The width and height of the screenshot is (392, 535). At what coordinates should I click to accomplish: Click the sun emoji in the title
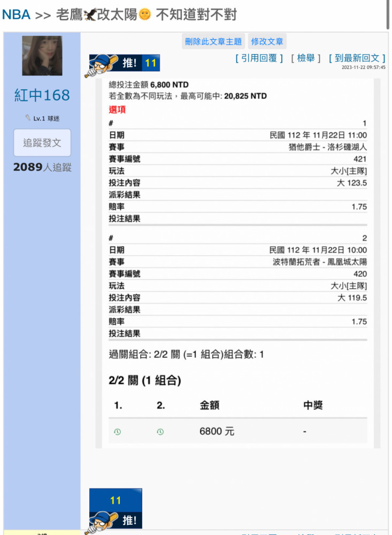(144, 14)
